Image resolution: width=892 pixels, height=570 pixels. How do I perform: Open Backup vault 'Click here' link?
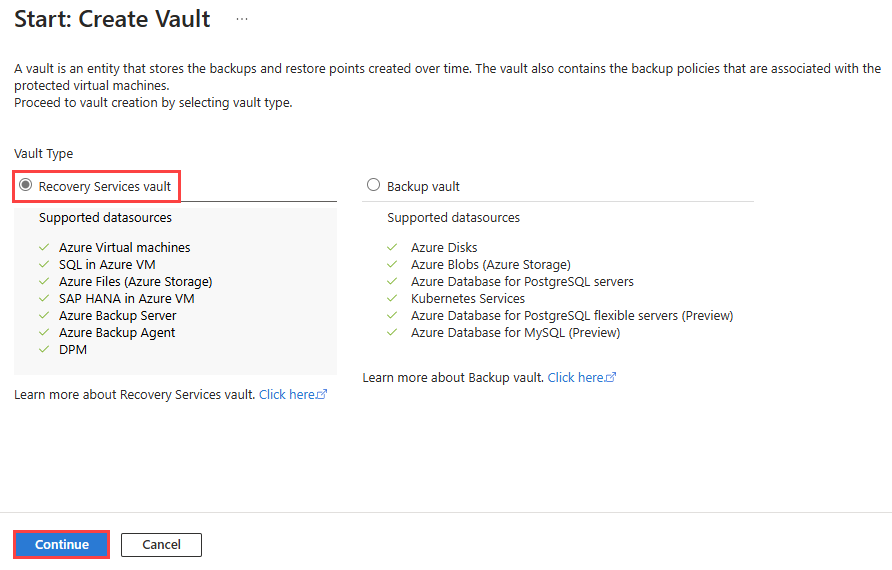point(576,377)
